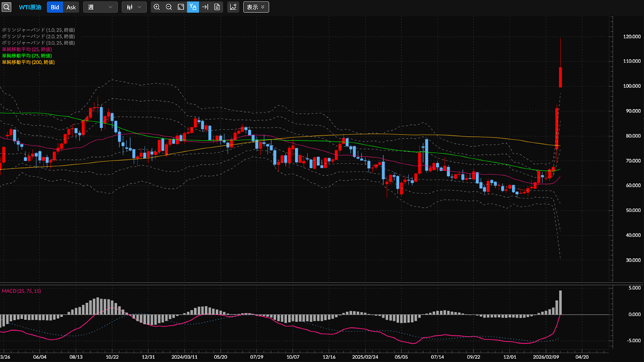Screen dimensions: 644x362
Task: Click the tallest rightmost MACD histogram bar
Action: (560, 302)
